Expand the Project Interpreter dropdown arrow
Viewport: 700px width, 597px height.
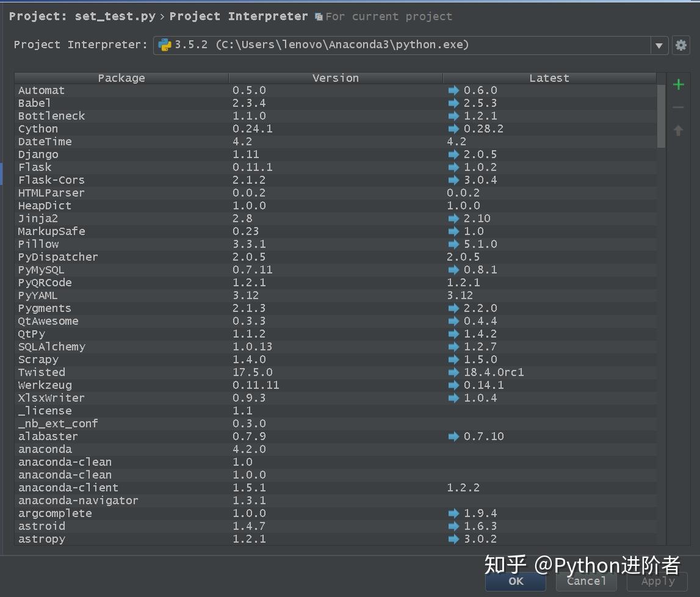click(x=659, y=45)
